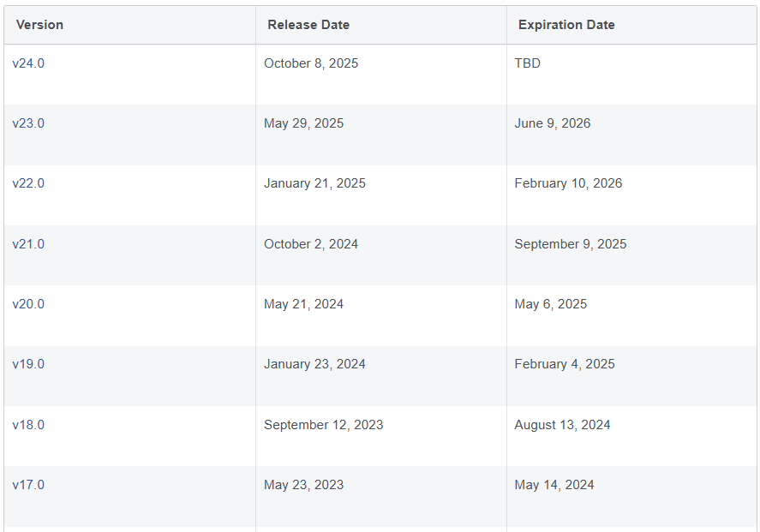The height and width of the screenshot is (532, 760).
Task: Open the v17.0 version link
Action: [28, 485]
